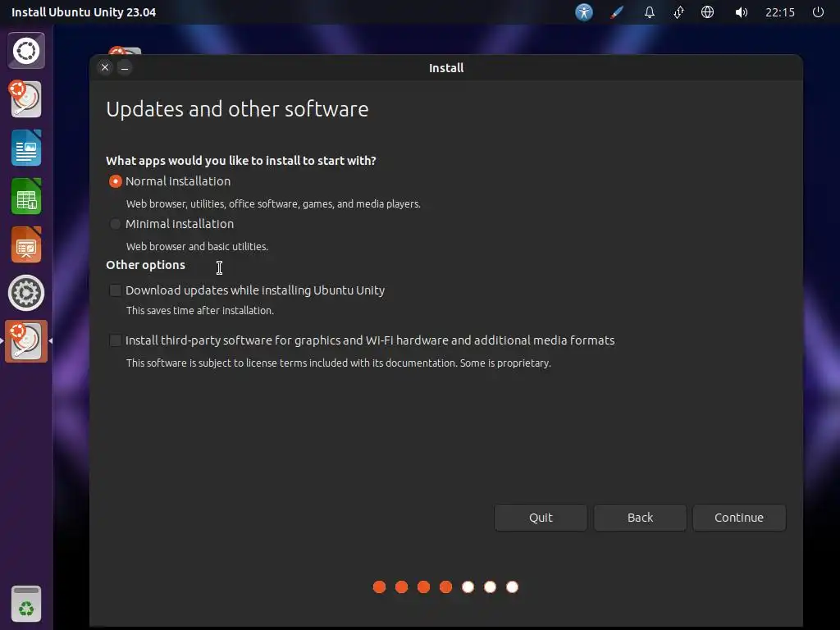Screen dimensions: 840x630
Task: Launch LibreOffice Writer from the dock
Action: coord(26,148)
